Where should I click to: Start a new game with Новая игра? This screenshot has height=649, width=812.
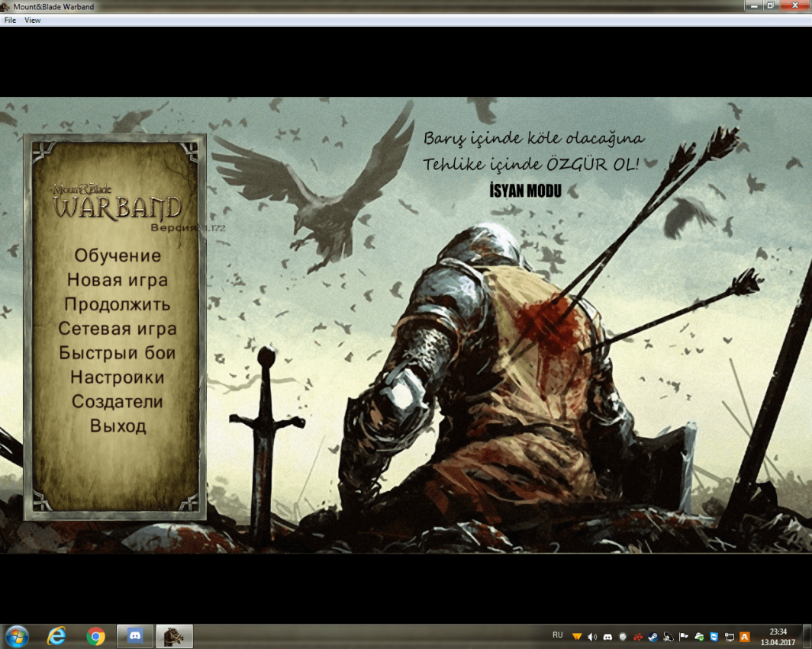[x=118, y=280]
